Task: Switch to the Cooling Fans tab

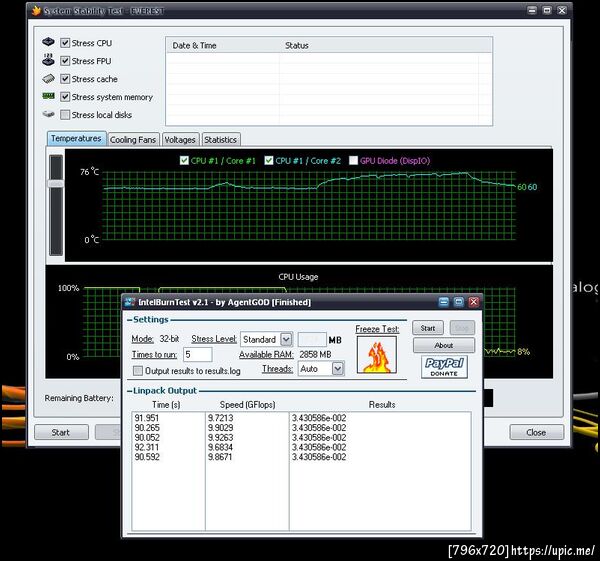Action: tap(133, 140)
